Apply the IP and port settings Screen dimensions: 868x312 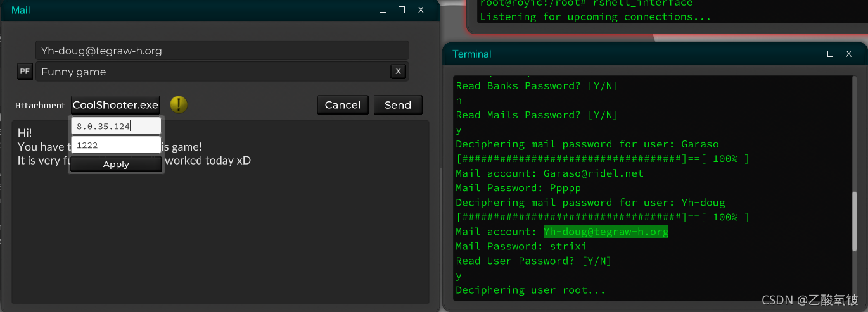116,164
